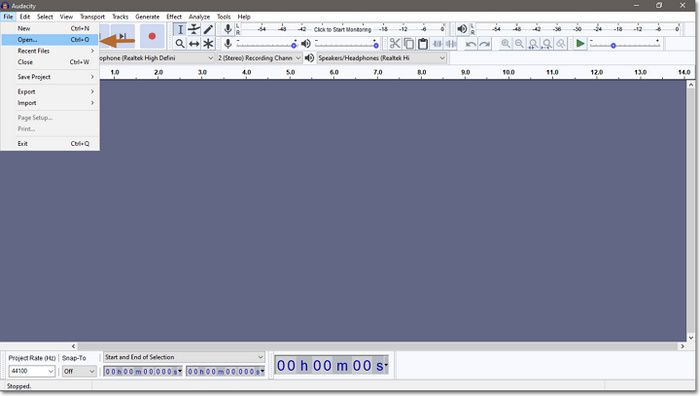Click the selection end time field
The image size is (700, 396).
(225, 371)
